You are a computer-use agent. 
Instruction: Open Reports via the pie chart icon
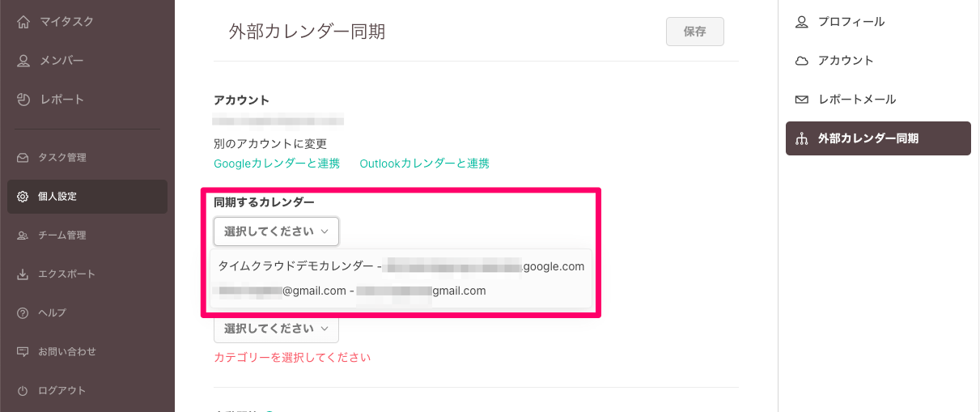click(23, 100)
